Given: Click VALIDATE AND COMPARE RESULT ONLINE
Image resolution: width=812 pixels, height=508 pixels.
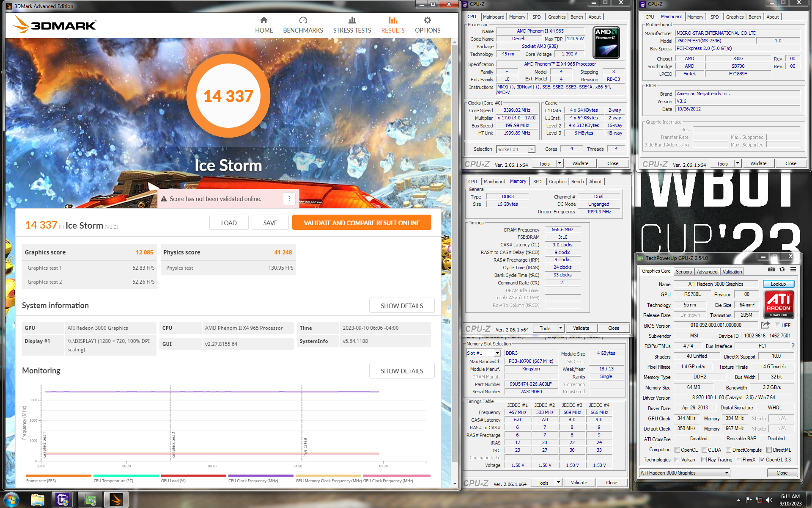Looking at the screenshot, I should coord(362,223).
